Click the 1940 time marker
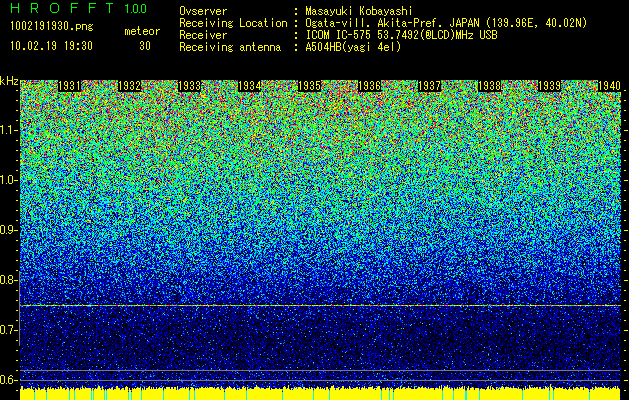 click(x=609, y=86)
